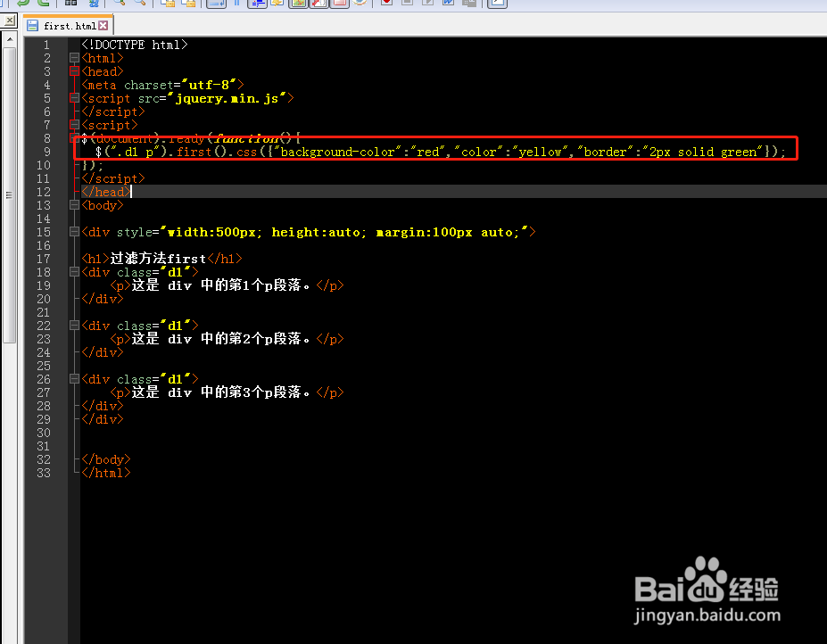Click the 第3个p段落 paragraph line
Image resolution: width=827 pixels, height=644 pixels.
tap(227, 392)
